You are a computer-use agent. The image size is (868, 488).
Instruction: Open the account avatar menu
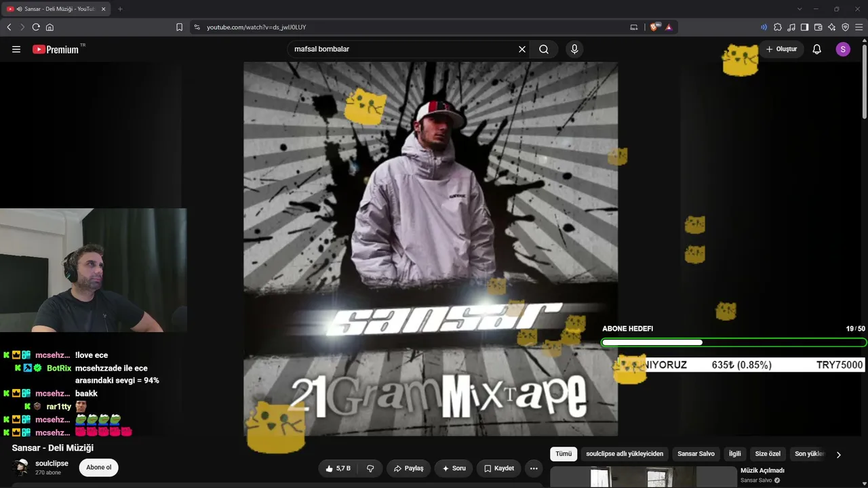click(843, 49)
